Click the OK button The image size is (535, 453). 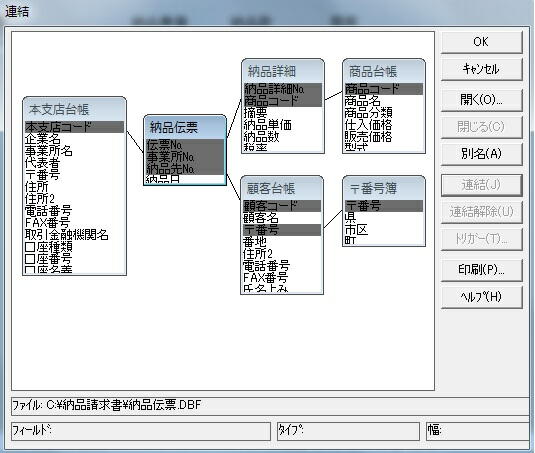[481, 42]
